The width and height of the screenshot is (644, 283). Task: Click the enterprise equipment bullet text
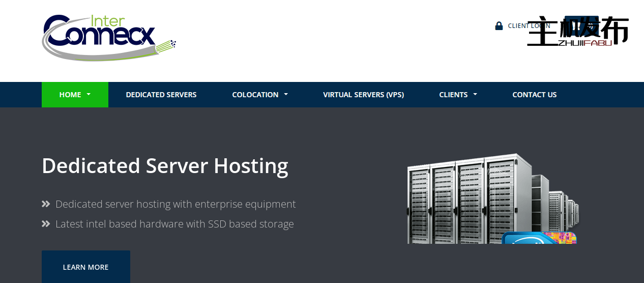point(175,204)
